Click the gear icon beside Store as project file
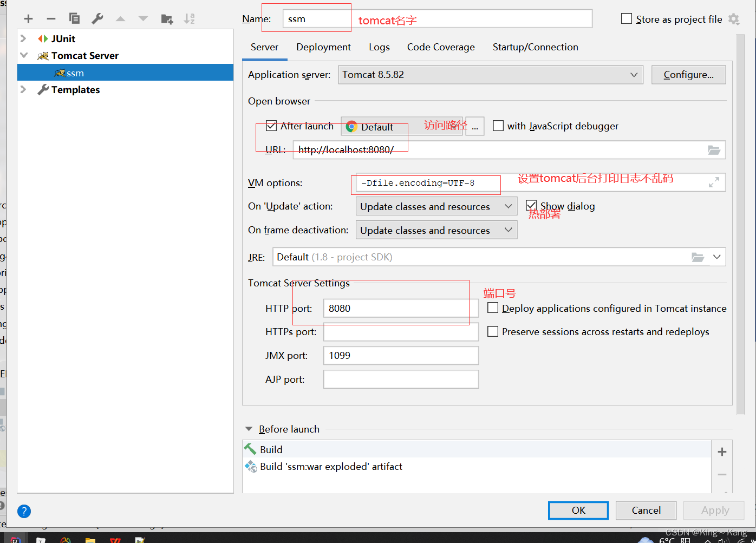The image size is (756, 543). pos(734,19)
